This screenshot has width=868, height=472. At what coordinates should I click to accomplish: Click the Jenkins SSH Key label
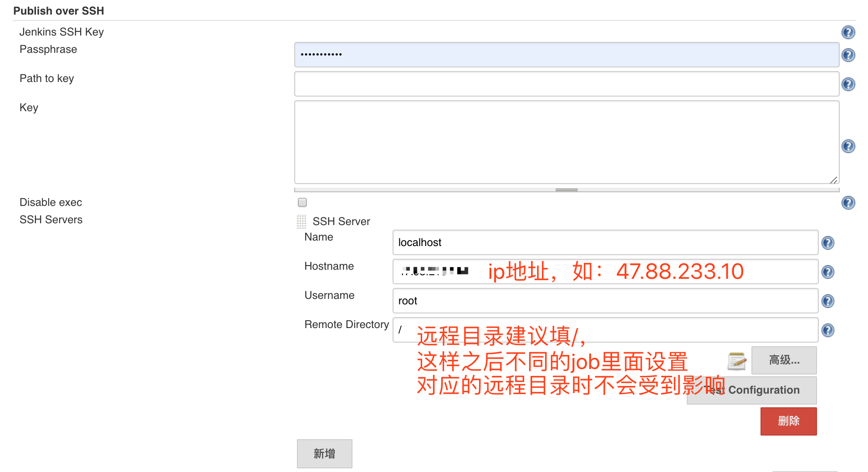click(61, 32)
